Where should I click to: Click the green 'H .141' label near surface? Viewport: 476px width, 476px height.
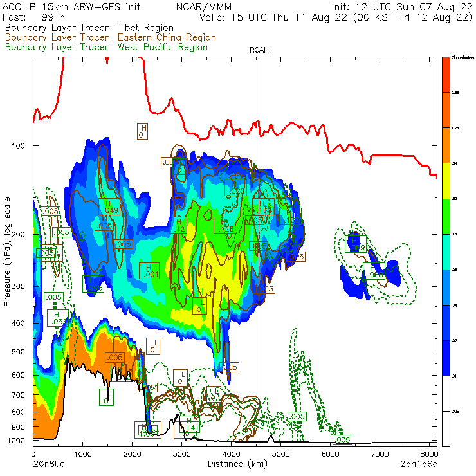coord(189,424)
